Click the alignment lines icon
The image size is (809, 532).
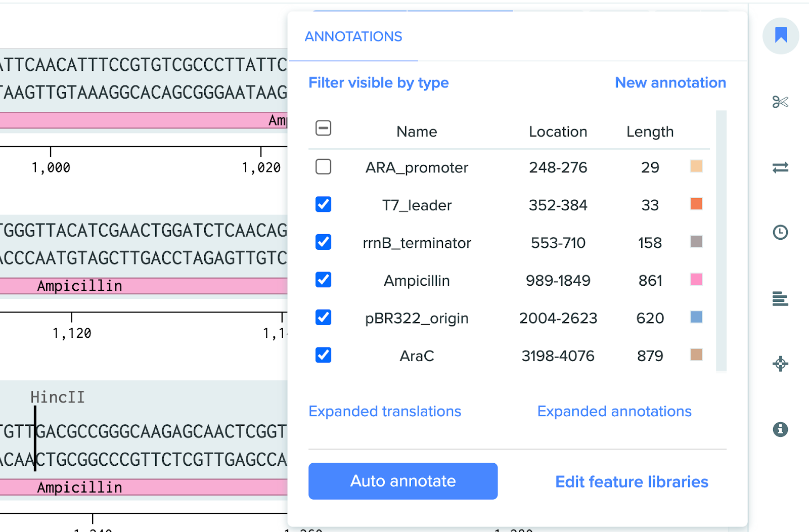point(780,299)
